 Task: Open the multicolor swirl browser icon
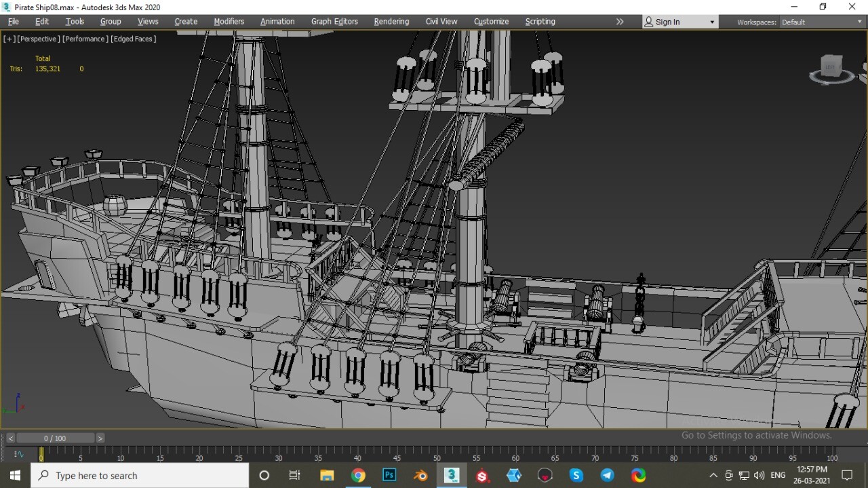tap(639, 476)
